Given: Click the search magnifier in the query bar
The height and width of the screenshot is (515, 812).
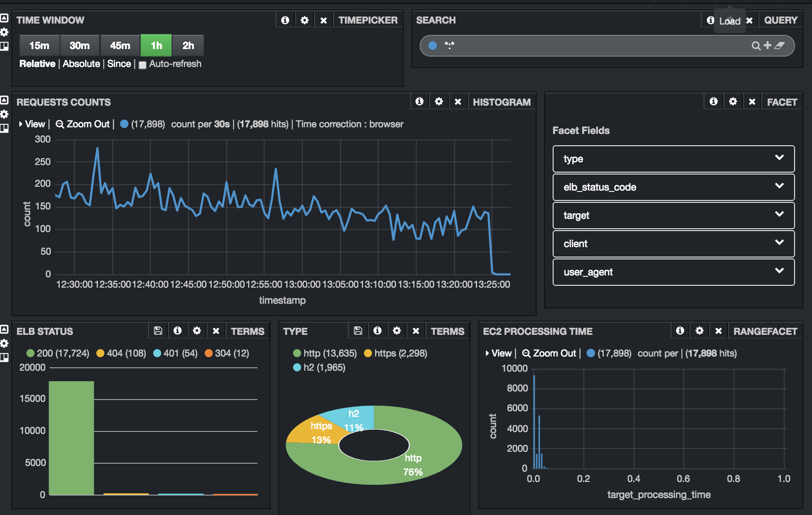Looking at the screenshot, I should pyautogui.click(x=755, y=46).
